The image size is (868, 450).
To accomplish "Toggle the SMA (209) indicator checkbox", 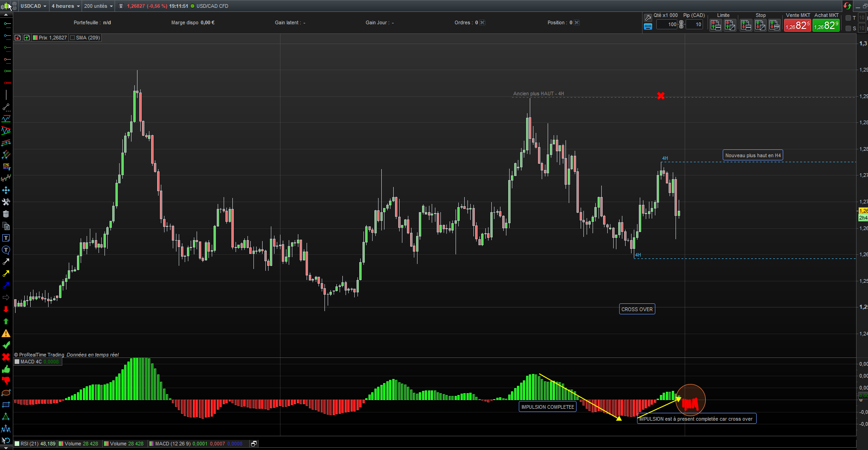I will pos(72,38).
